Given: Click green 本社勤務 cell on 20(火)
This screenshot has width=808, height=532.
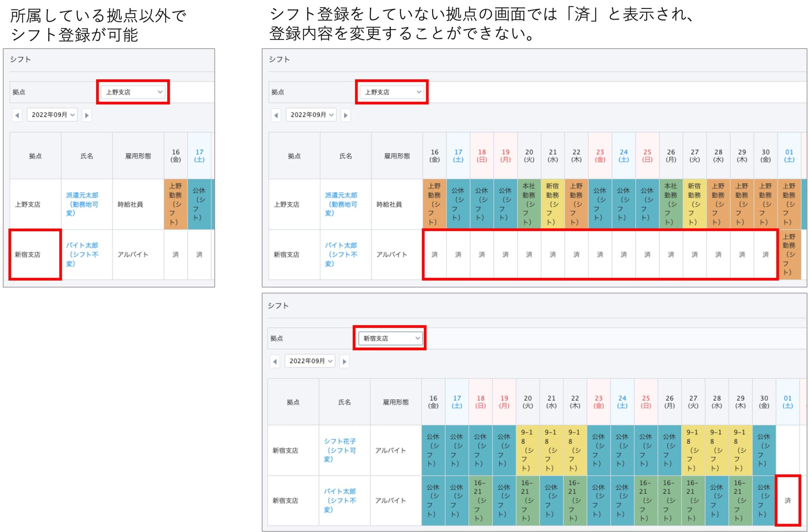Looking at the screenshot, I should [x=529, y=204].
